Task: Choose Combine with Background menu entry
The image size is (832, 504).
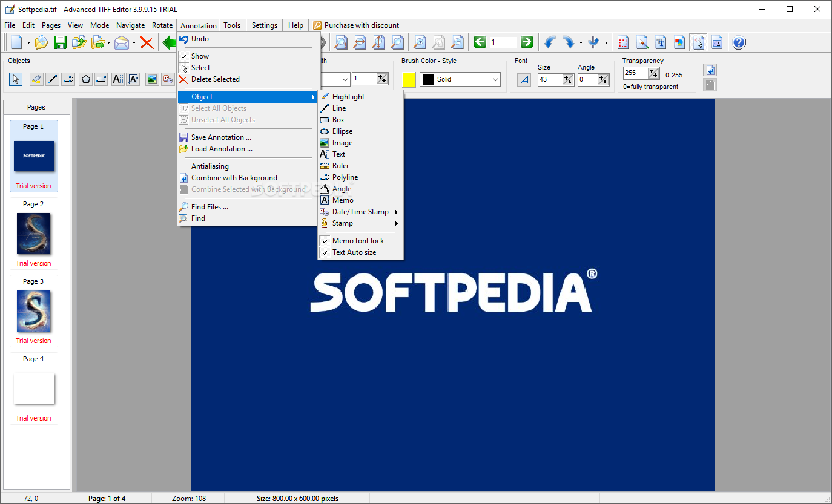Action: tap(248, 178)
